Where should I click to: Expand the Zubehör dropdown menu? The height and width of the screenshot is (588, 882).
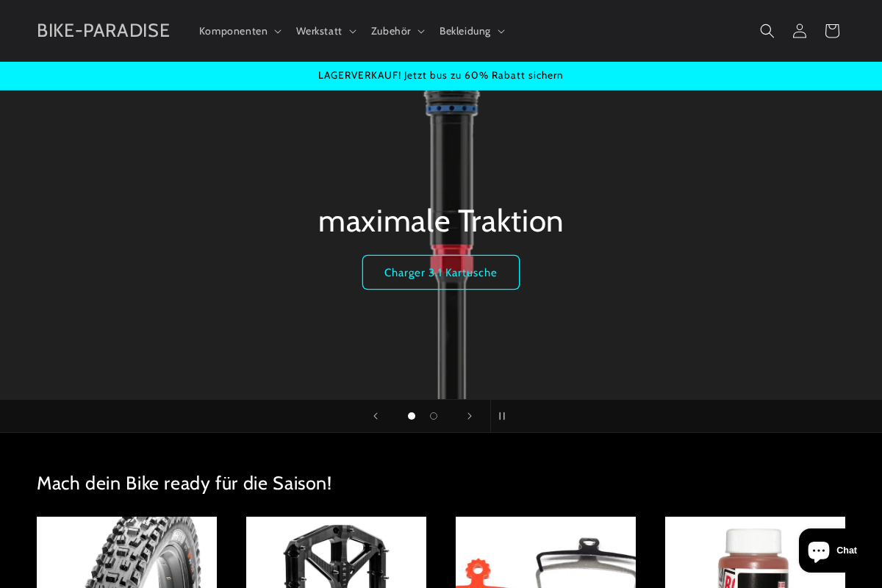pyautogui.click(x=390, y=31)
